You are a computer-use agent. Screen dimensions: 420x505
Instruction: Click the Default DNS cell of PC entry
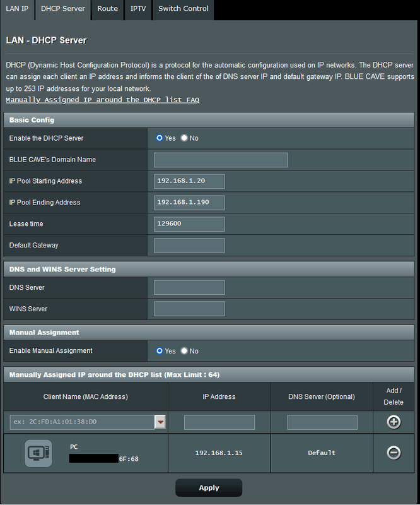click(x=322, y=453)
